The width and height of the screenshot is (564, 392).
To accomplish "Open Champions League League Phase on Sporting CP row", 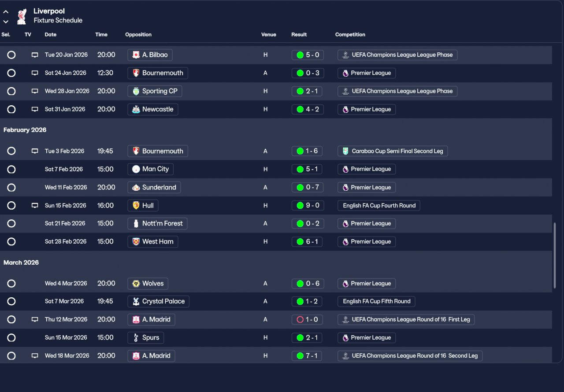I will (x=397, y=91).
